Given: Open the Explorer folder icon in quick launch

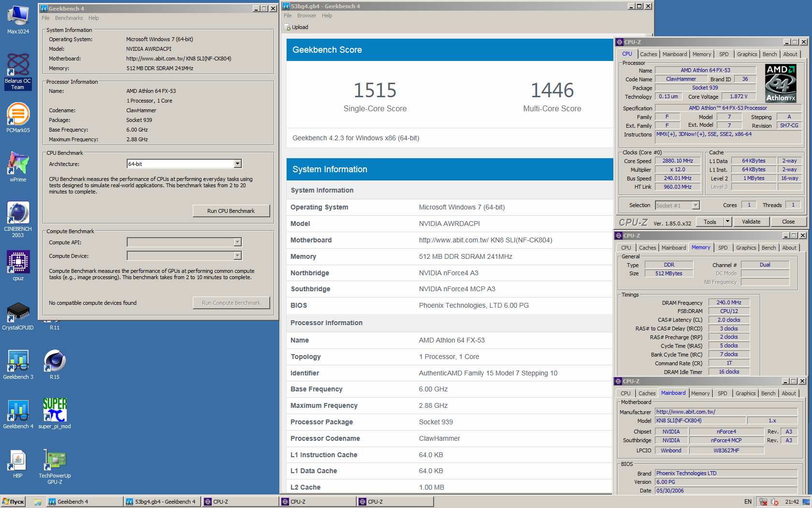Looking at the screenshot, I should point(37,502).
